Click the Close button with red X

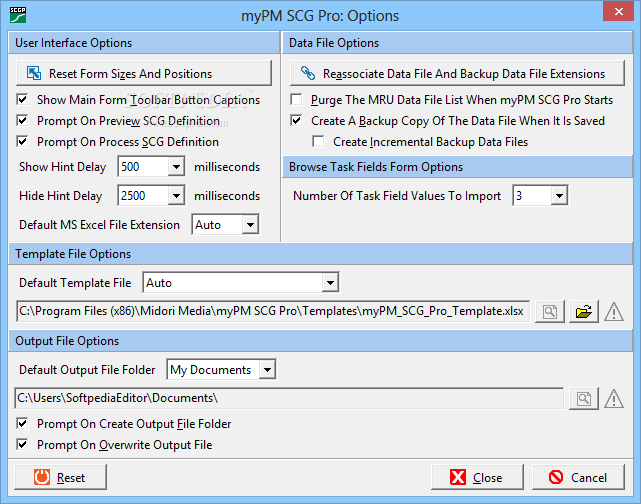(477, 477)
